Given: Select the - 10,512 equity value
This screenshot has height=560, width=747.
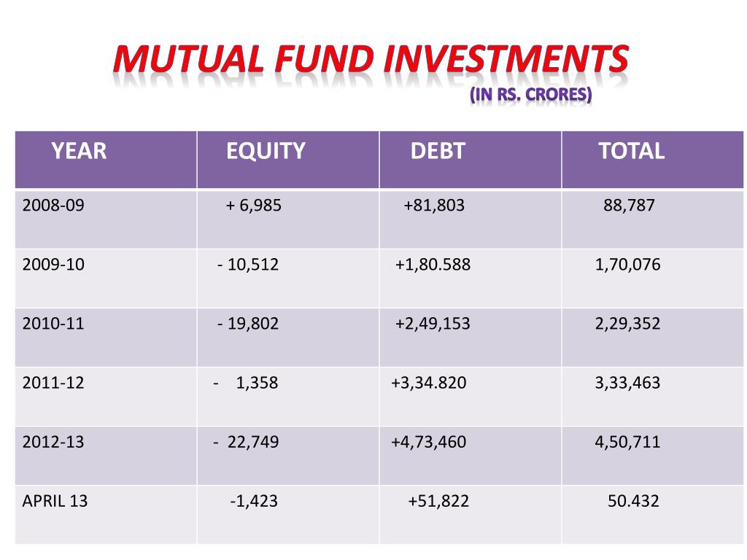Looking at the screenshot, I should point(248,265).
